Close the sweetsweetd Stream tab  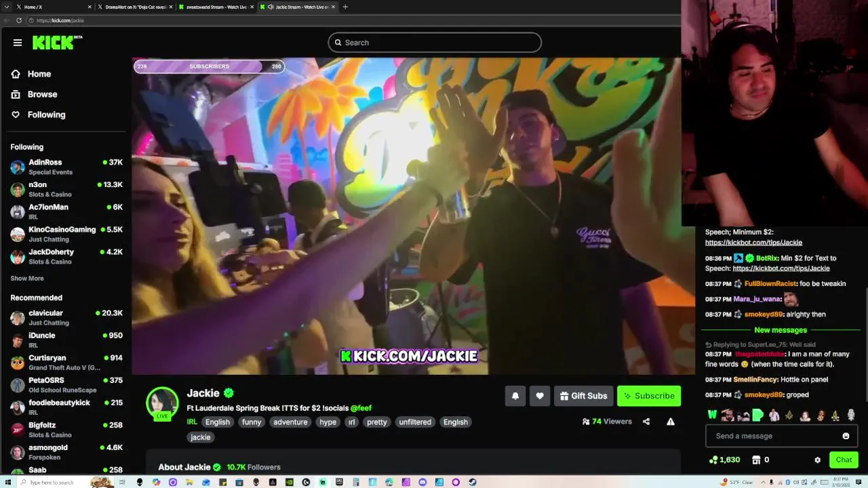[252, 7]
